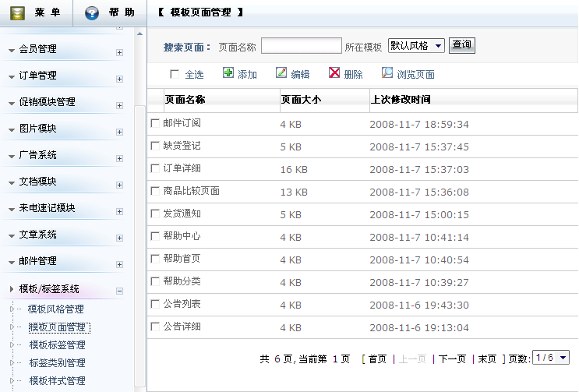579x392 pixels.
Task: Select 图片模块 in the sidebar
Action: click(37, 129)
